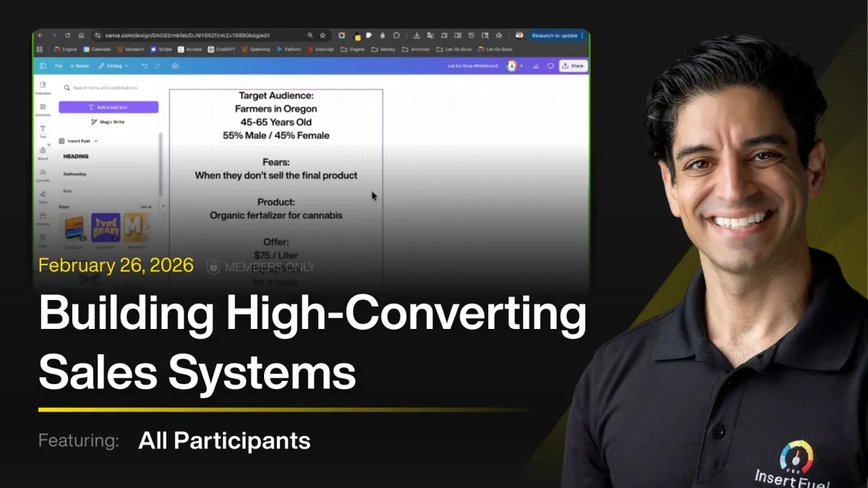Screen dimensions: 868x488
Task: Click the undo arrow in the toolbar
Action: click(144, 66)
